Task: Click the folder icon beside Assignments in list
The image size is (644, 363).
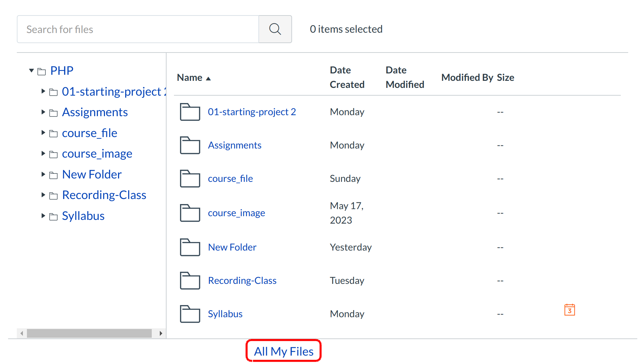Action: (x=190, y=145)
